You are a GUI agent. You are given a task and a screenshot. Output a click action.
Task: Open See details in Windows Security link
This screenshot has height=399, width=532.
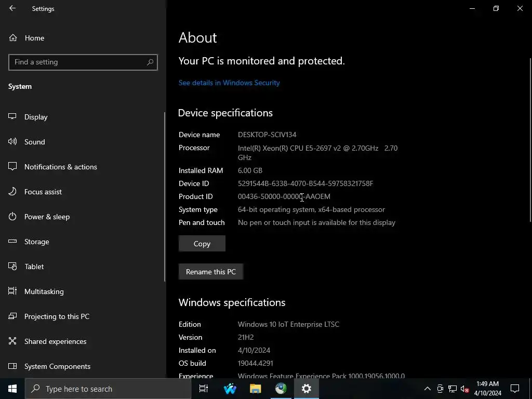point(229,83)
